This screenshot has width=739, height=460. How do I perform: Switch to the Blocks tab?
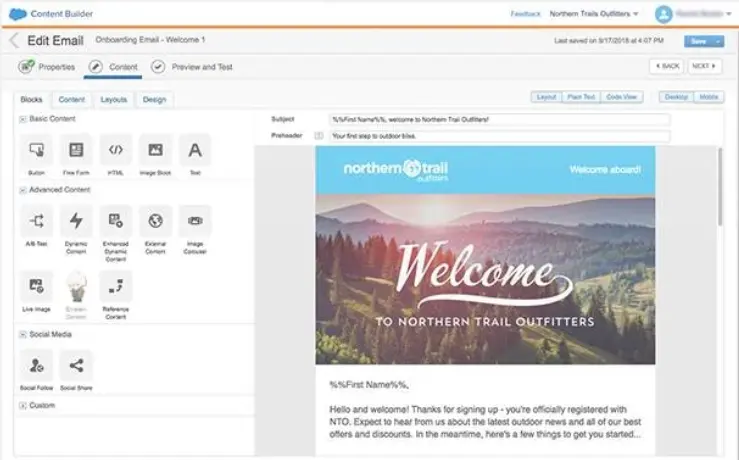pos(32,99)
